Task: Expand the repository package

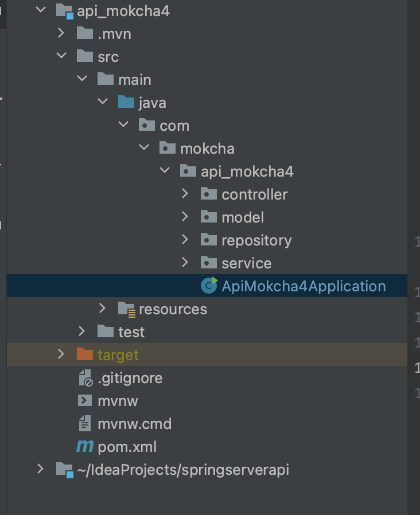Action: click(x=185, y=240)
